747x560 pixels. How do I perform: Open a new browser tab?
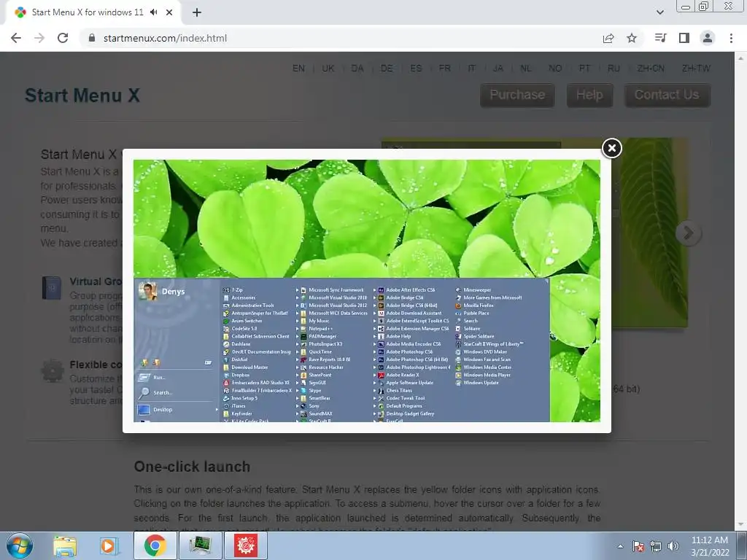tap(197, 12)
